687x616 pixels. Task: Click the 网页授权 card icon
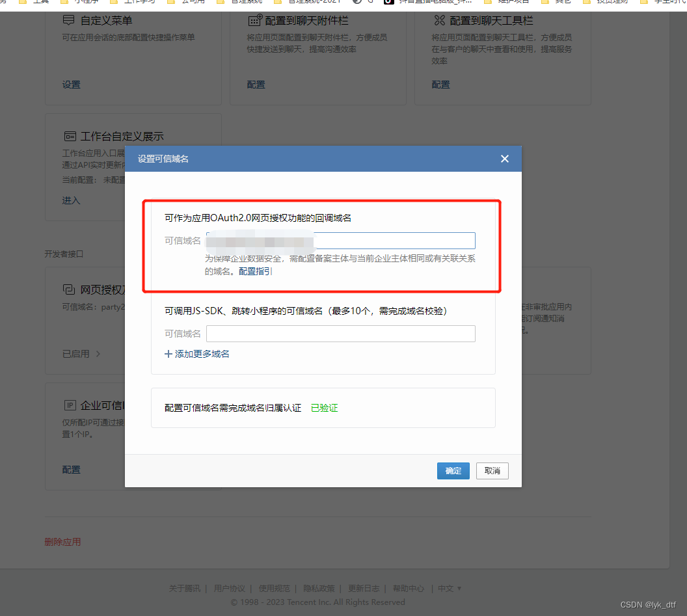coord(69,289)
